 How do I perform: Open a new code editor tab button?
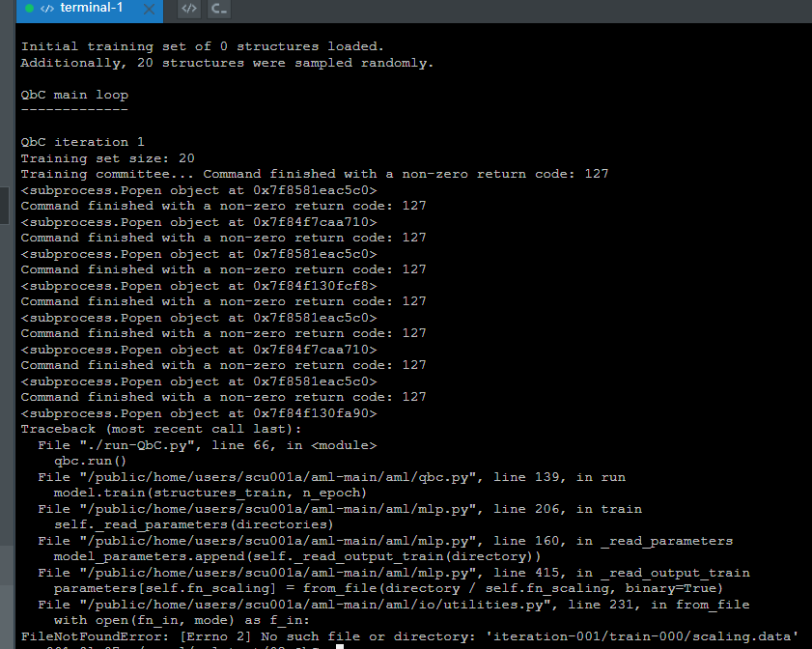point(189,9)
